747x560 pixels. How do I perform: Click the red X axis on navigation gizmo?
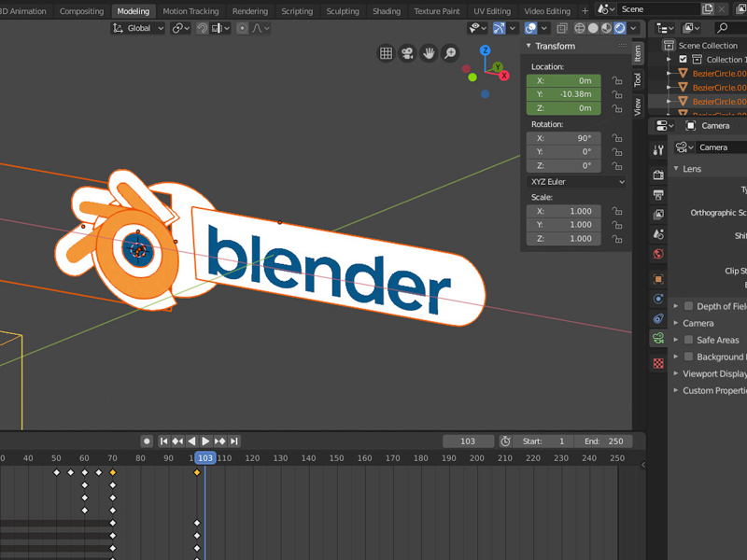tap(504, 76)
